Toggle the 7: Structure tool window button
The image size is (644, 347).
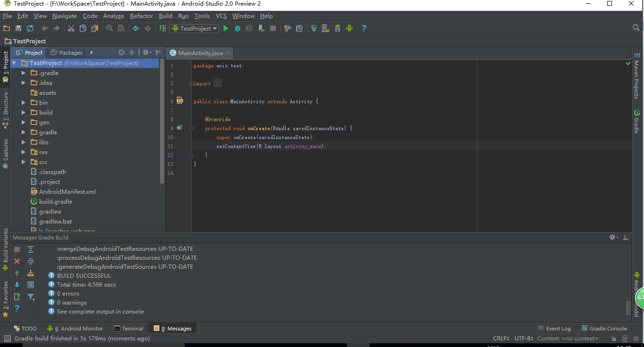coord(5,111)
